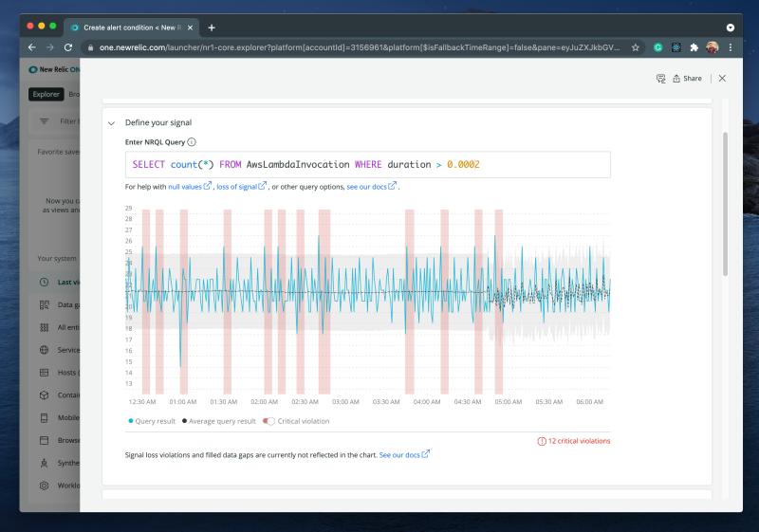
Task: Toggle the Average query result legend series
Action: pos(219,421)
